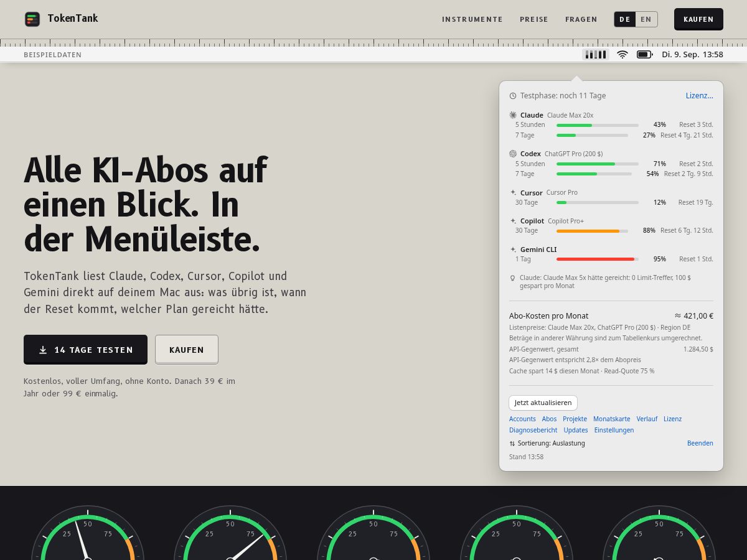
Task: Open the Fragen nav item
Action: click(x=581, y=19)
